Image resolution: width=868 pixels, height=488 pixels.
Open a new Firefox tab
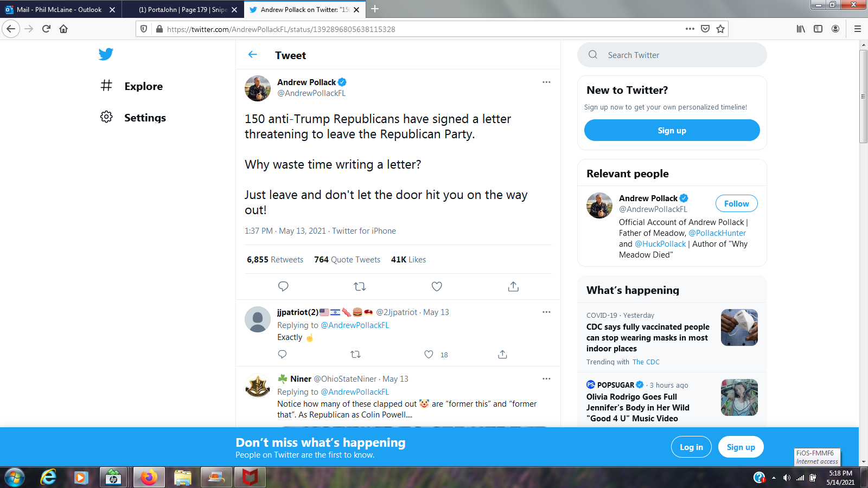tap(375, 9)
